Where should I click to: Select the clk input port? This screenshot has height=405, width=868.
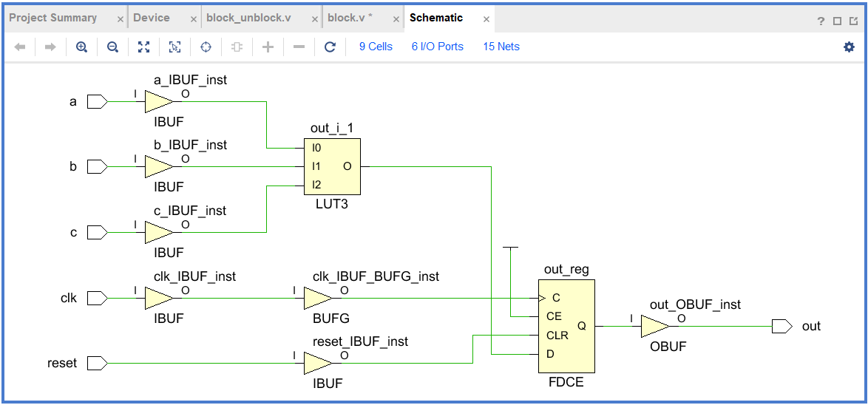tap(98, 299)
